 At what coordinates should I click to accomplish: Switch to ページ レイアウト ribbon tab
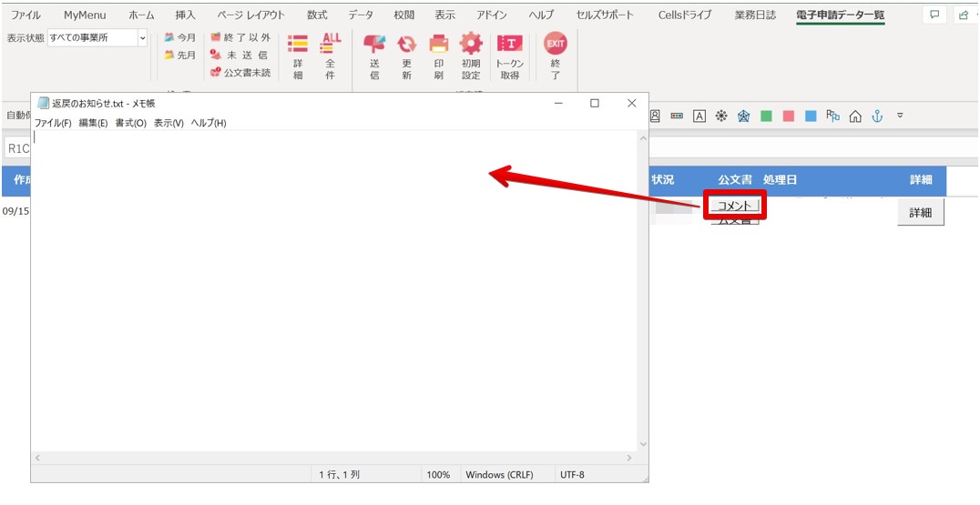(x=250, y=15)
